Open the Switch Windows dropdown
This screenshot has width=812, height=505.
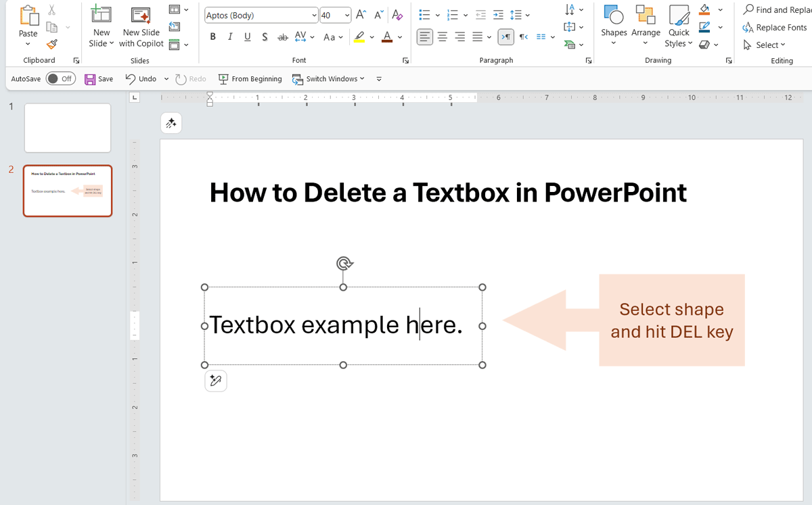tap(328, 79)
